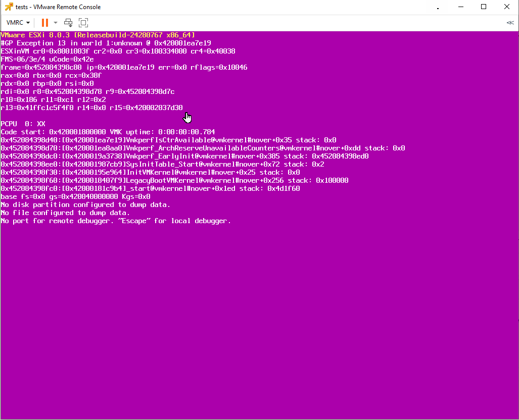Click the "#GP Exception 13 in world" line
519x420 pixels.
(x=106, y=43)
